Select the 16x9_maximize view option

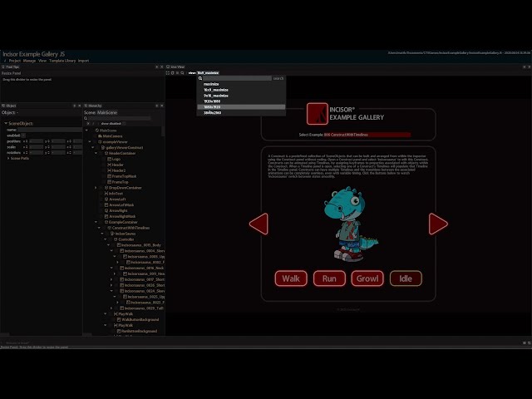click(241, 90)
